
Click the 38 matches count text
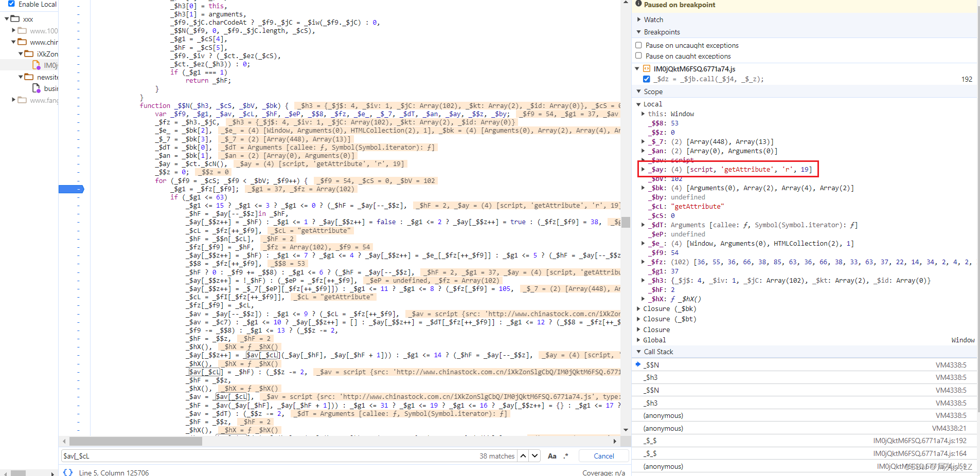coord(497,456)
